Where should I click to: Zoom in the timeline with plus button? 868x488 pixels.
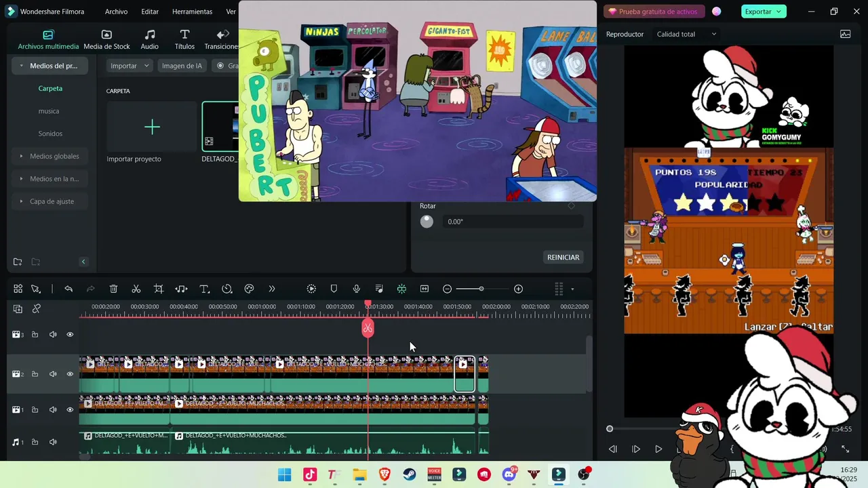point(518,289)
